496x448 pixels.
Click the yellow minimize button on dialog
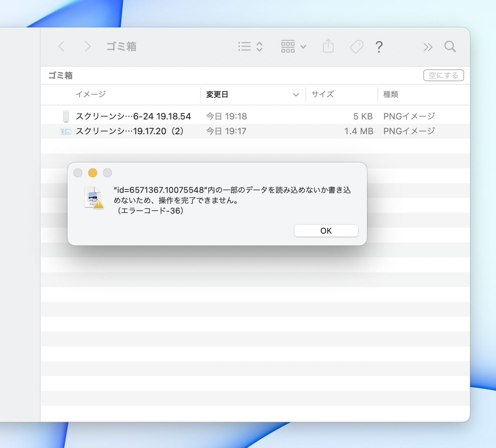[93, 173]
